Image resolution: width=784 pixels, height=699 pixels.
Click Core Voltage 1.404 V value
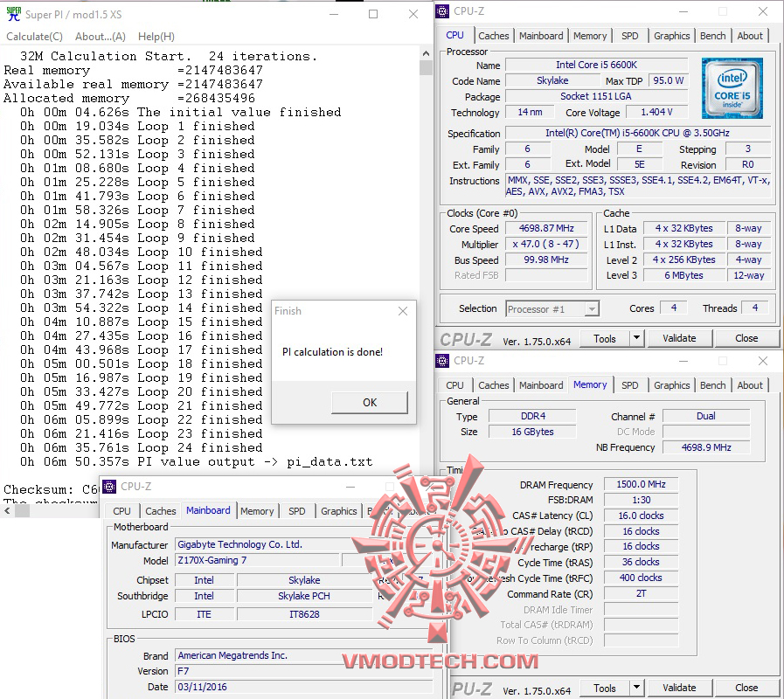click(x=656, y=112)
